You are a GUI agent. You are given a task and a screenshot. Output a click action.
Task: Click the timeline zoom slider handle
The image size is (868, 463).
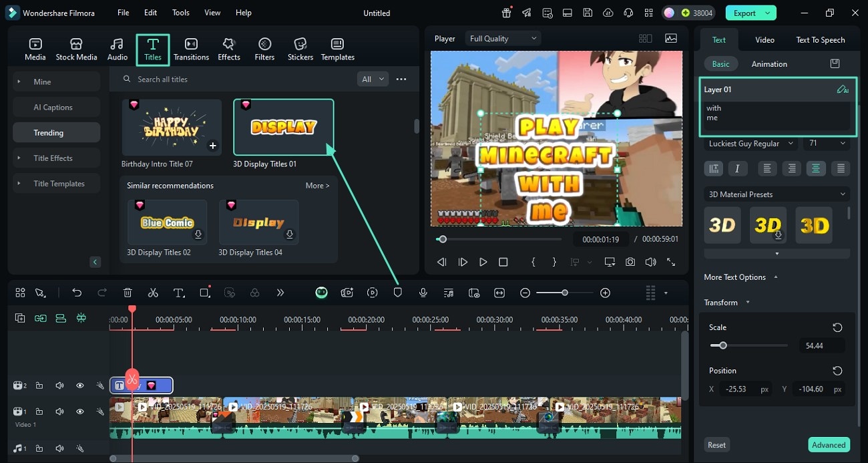(565, 293)
